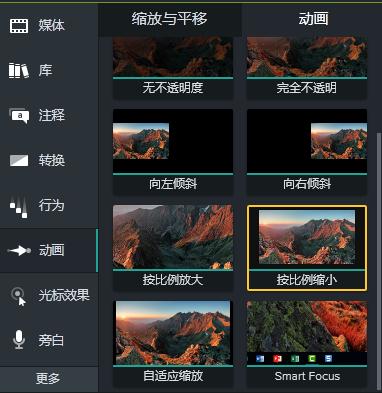
Task: Click the 媒体 label in sidebar
Action: point(51,25)
